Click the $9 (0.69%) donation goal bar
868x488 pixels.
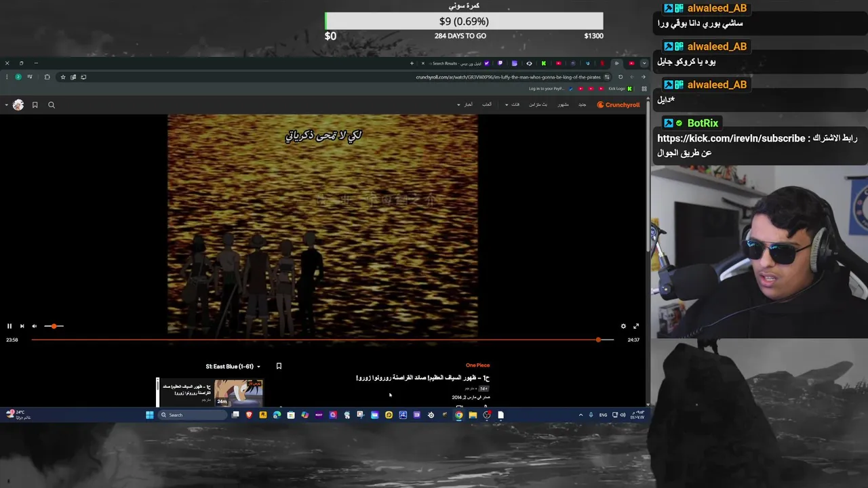point(464,22)
